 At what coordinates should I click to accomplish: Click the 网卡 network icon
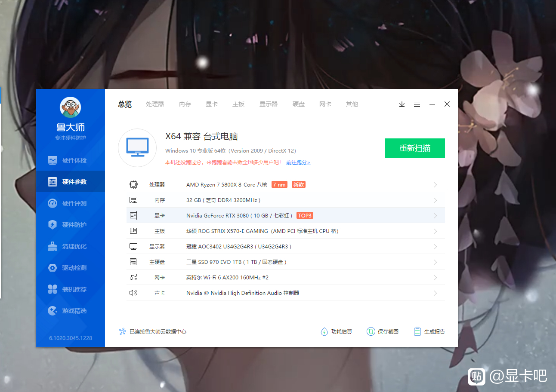[x=133, y=277]
